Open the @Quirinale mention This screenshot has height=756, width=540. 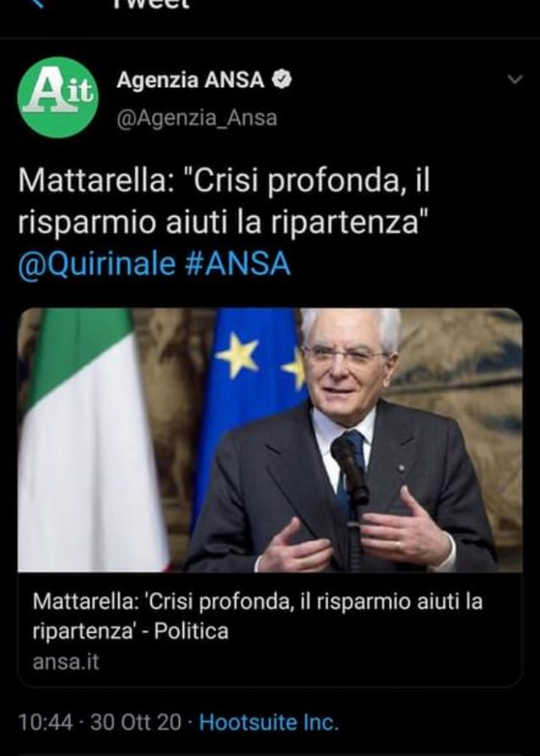pos(97,264)
